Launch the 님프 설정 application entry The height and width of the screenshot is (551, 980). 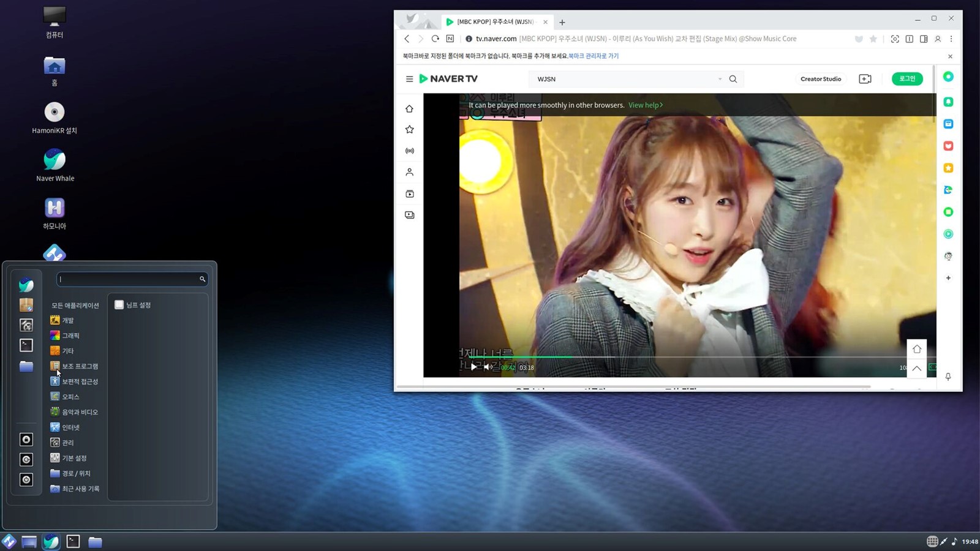133,305
